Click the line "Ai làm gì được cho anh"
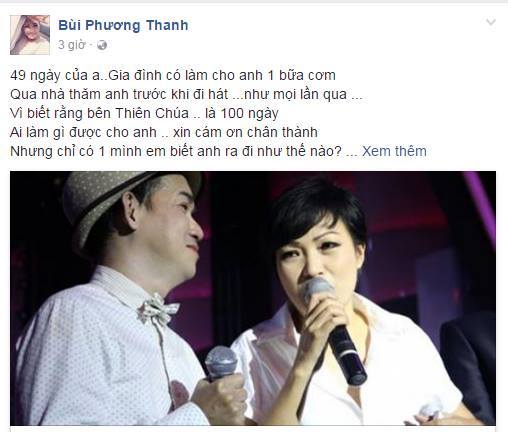 [164, 132]
